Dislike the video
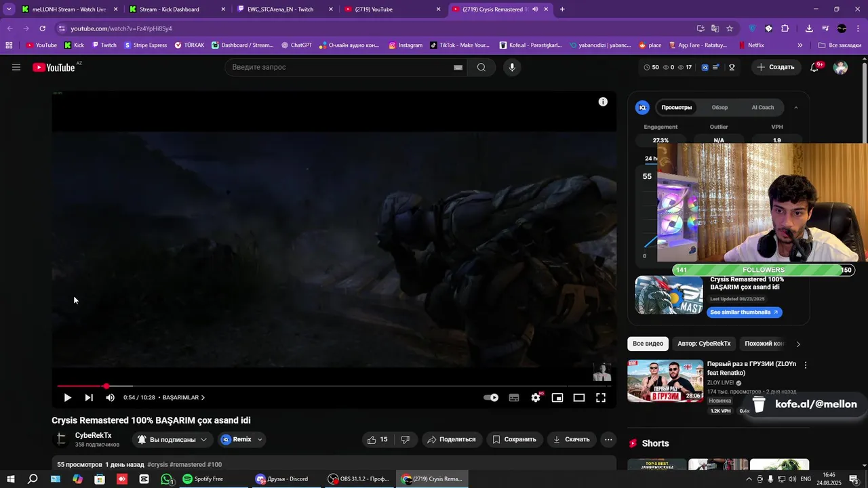 tap(405, 439)
